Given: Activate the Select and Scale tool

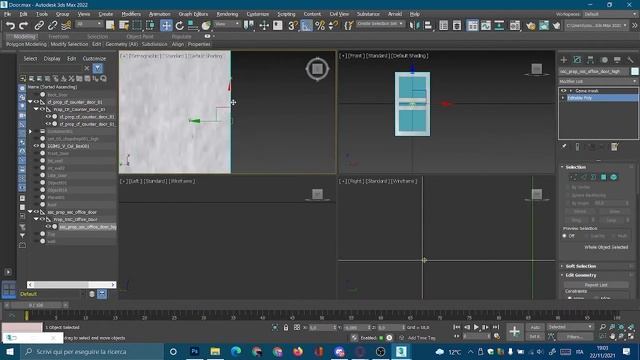Looking at the screenshot, I should (193, 26).
